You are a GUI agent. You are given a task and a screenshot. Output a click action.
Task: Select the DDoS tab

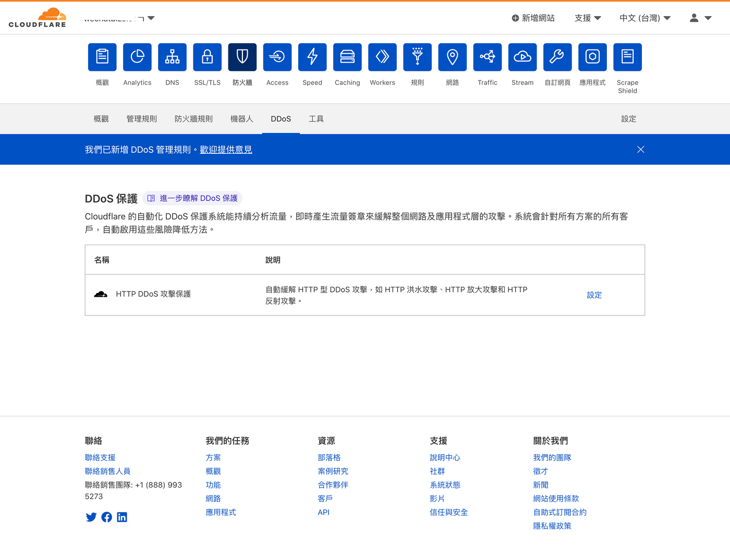pyautogui.click(x=281, y=119)
